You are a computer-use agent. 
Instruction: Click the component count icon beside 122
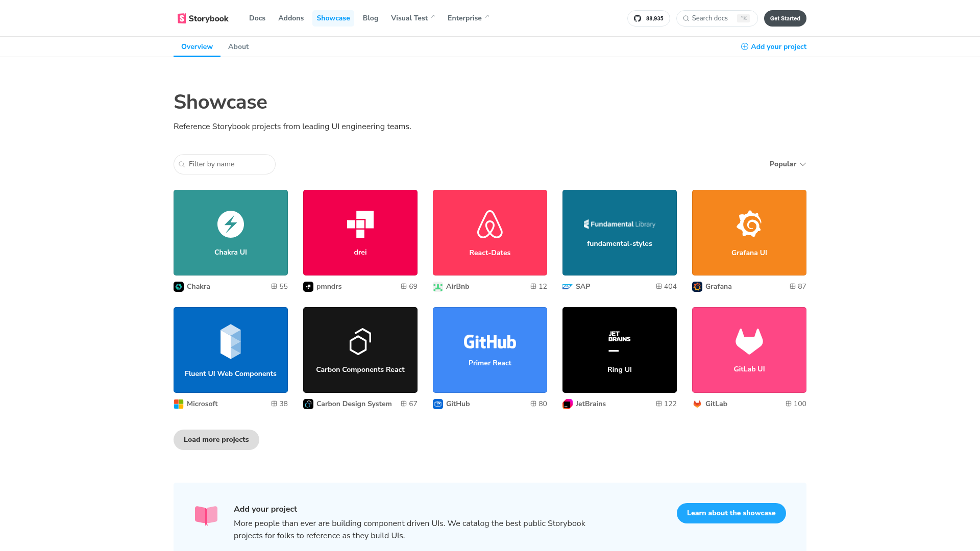pyautogui.click(x=659, y=404)
